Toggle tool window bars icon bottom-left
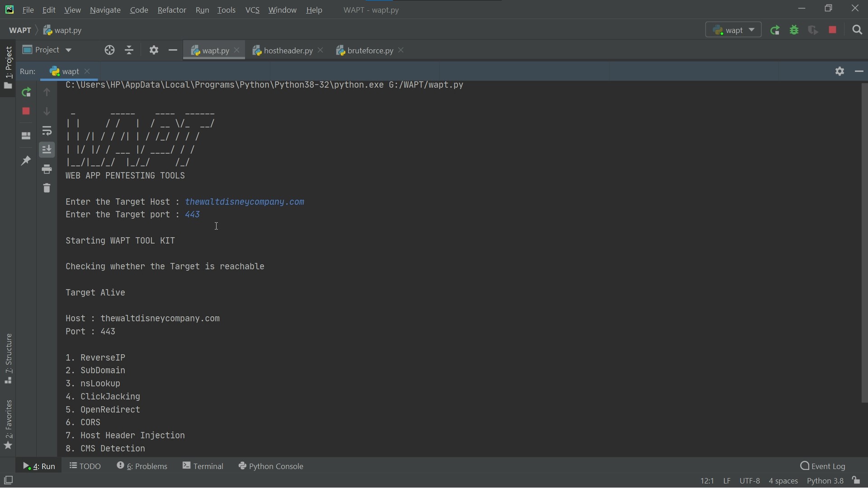Screen dimensions: 868x488 pos(8,481)
